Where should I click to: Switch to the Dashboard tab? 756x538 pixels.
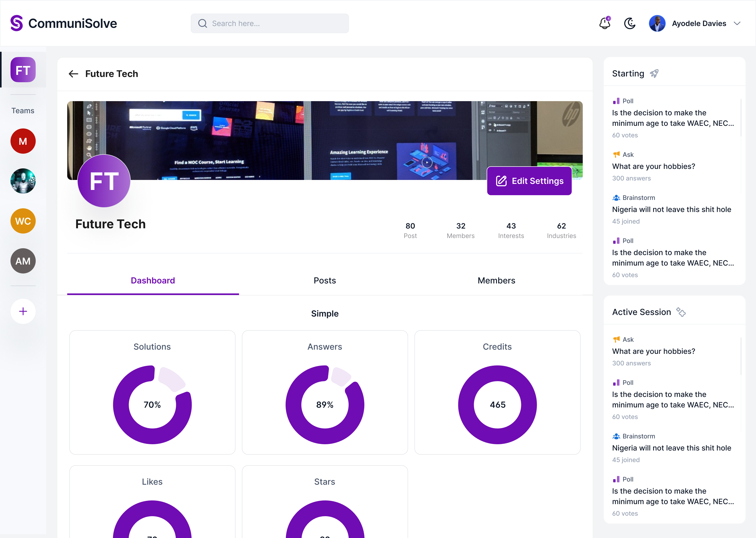tap(153, 281)
